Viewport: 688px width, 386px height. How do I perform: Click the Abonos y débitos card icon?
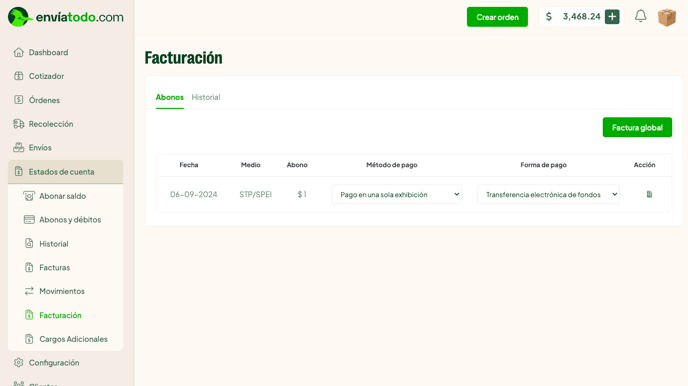click(x=29, y=219)
